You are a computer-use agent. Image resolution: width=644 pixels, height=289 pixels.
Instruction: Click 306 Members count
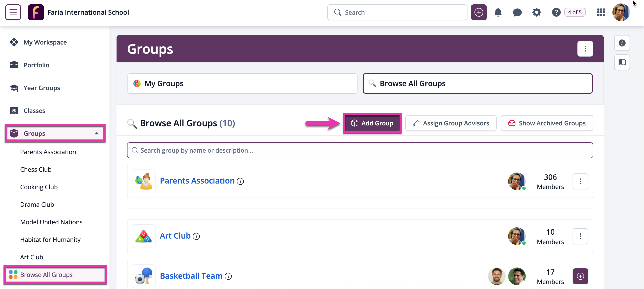point(550,181)
